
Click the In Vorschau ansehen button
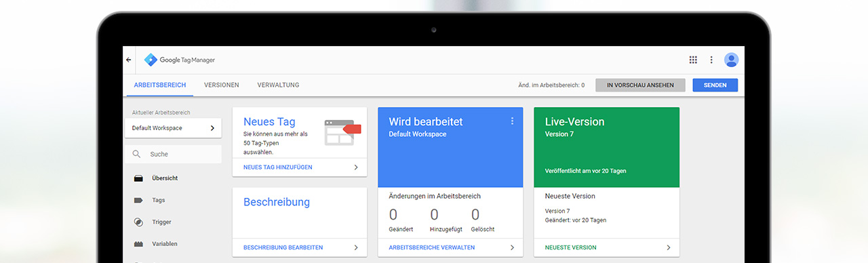(640, 85)
